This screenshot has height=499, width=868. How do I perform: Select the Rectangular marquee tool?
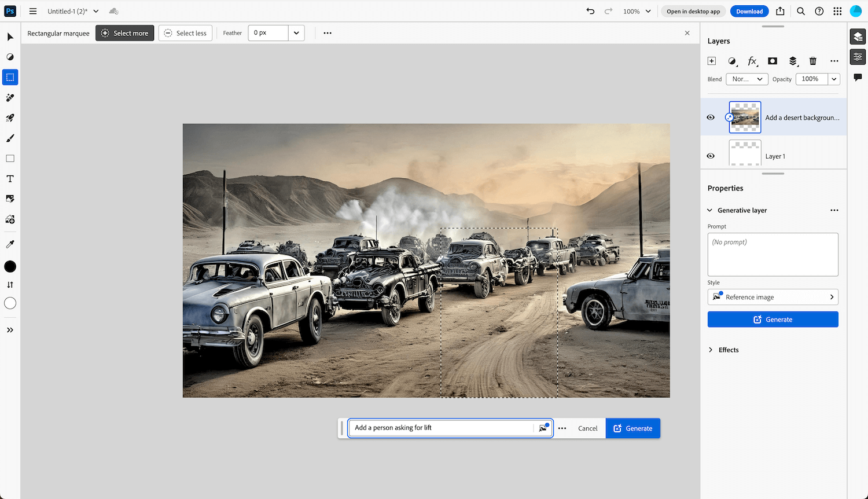click(10, 77)
